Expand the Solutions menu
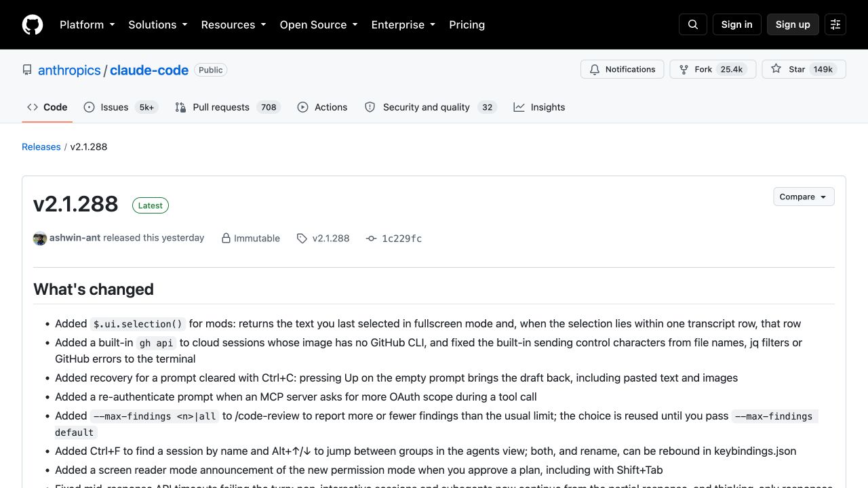 click(x=158, y=24)
